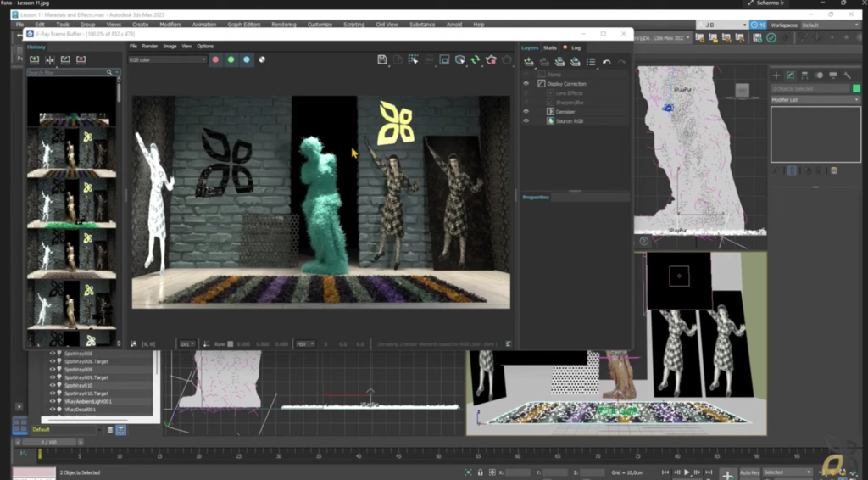The image size is (868, 480).
Task: Open the Workspaces Default dropdown
Action: coord(830,25)
